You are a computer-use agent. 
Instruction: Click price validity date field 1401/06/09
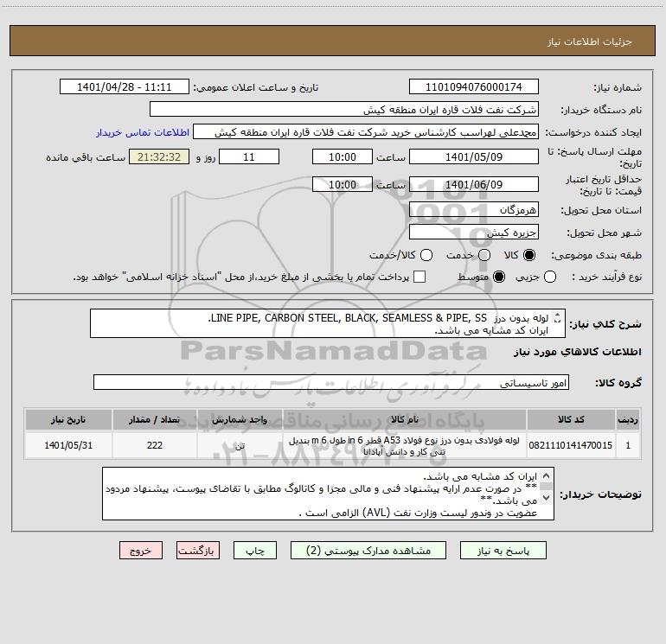474,184
